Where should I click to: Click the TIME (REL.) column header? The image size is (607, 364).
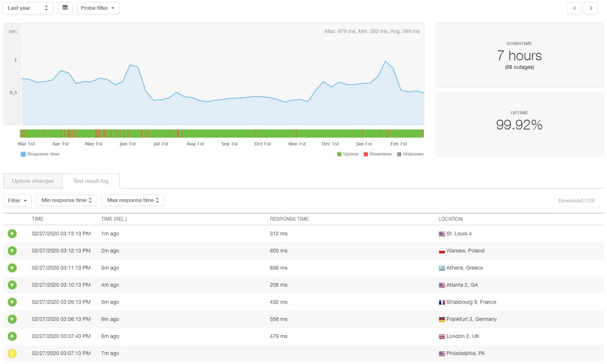(x=114, y=219)
